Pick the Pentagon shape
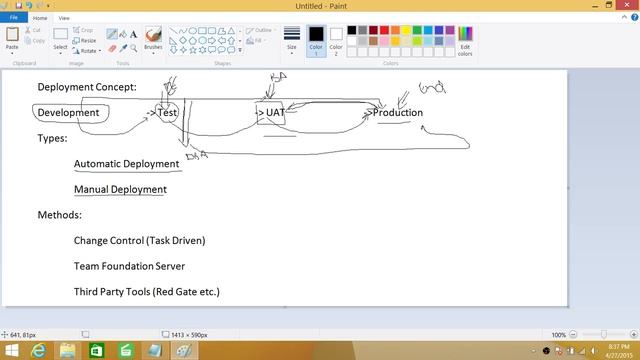Screen dimensions: 640x360 (x=193, y=40)
